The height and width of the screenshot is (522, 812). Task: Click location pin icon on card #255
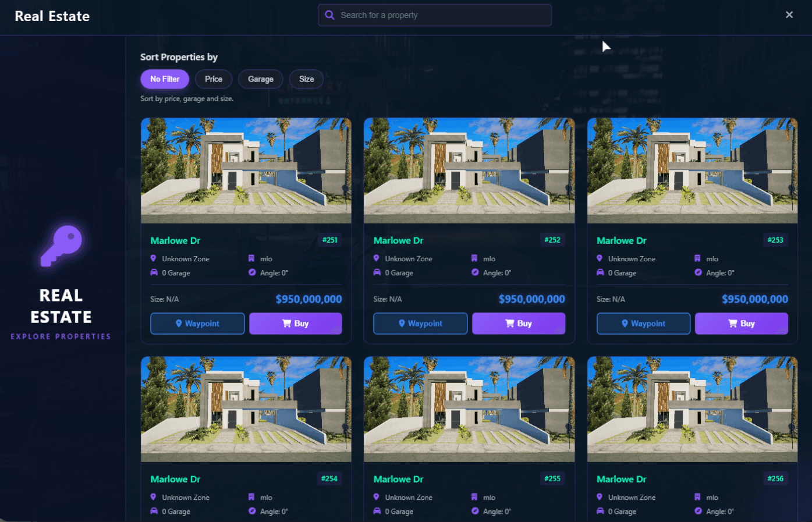(376, 497)
